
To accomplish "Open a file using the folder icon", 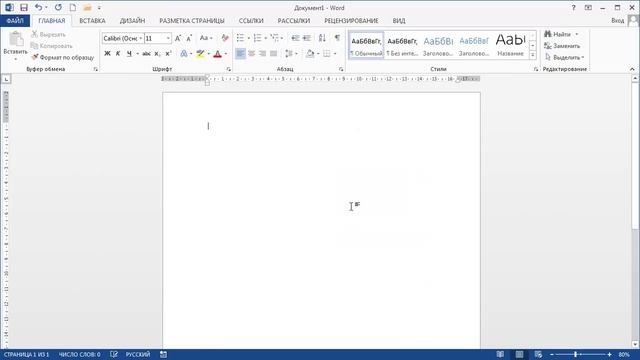I will click(x=87, y=7).
